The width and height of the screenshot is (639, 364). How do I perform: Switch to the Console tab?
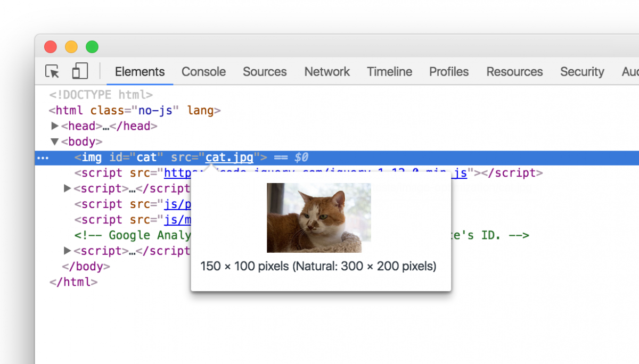tap(203, 72)
